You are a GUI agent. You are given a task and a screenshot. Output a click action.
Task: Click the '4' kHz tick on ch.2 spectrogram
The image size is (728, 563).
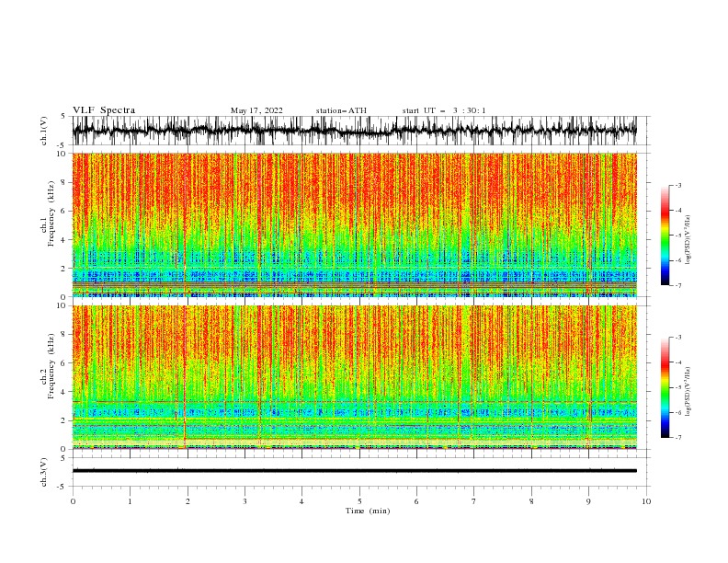pos(63,392)
